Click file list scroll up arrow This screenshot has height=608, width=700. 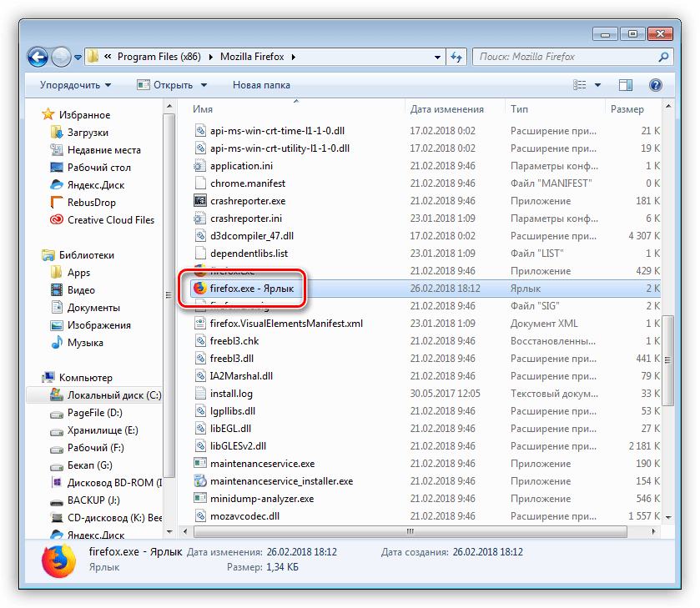(x=667, y=106)
